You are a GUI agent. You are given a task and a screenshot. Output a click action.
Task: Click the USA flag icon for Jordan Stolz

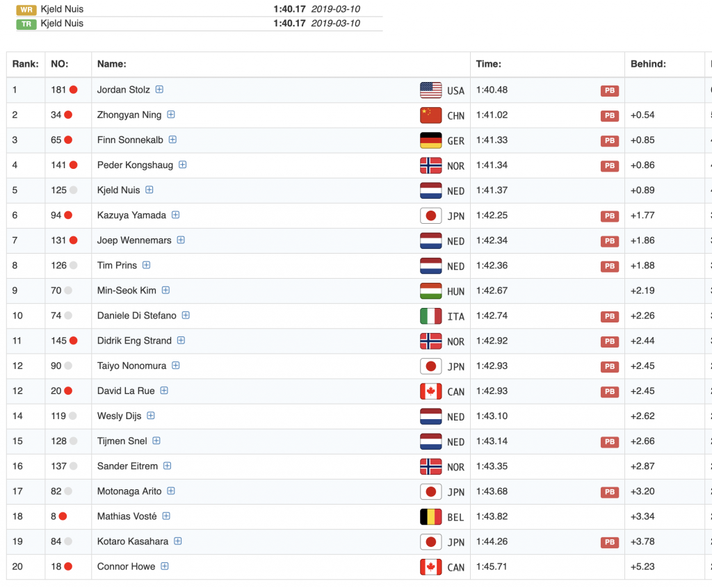coord(430,90)
